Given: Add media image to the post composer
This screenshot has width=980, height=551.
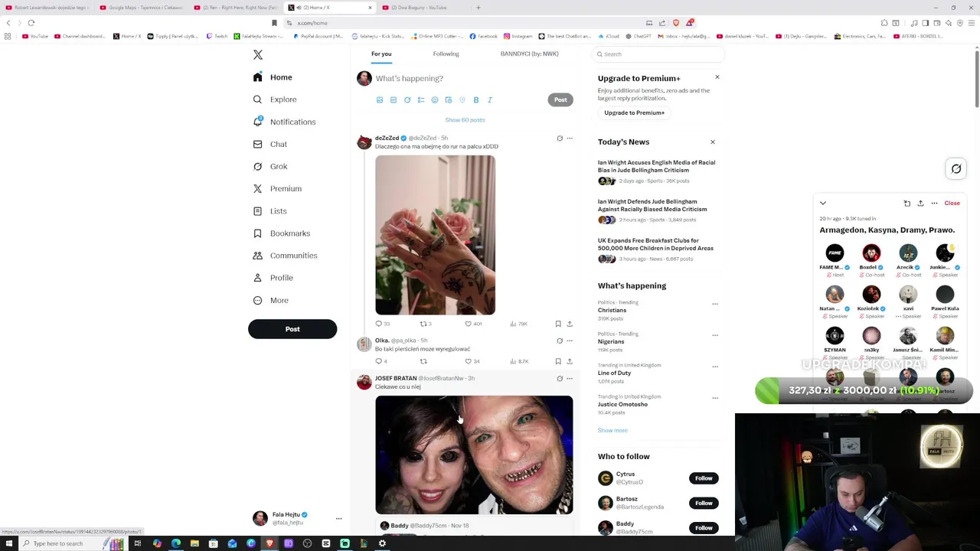Looking at the screenshot, I should point(380,100).
